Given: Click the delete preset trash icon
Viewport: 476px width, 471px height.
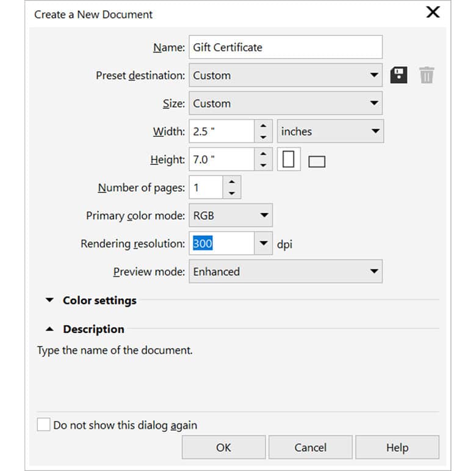Looking at the screenshot, I should pyautogui.click(x=427, y=75).
